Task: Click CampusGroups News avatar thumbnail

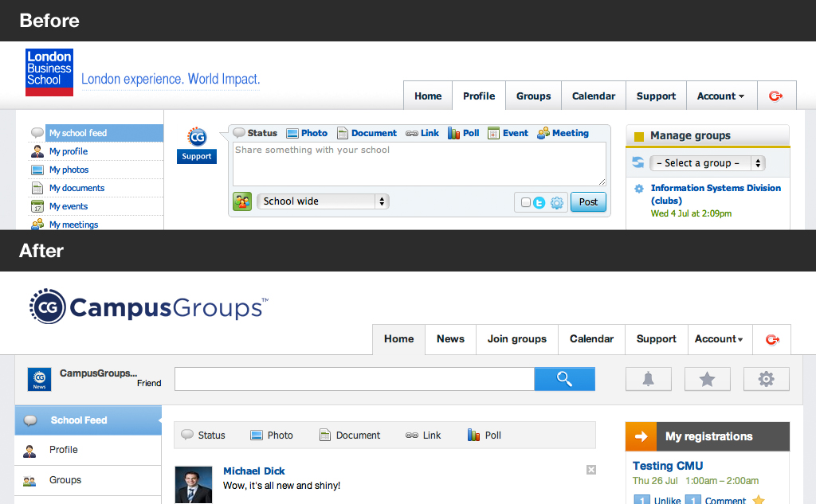Action: pos(40,379)
